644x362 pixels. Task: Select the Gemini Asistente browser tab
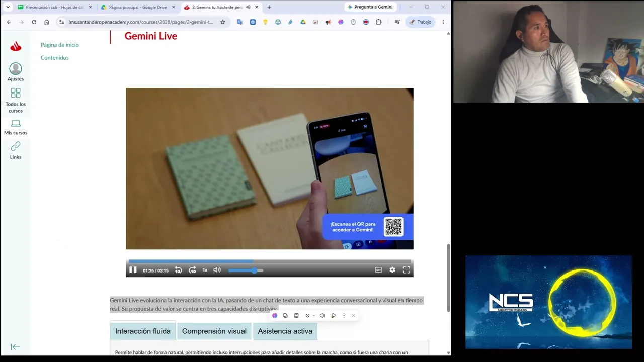(x=221, y=7)
